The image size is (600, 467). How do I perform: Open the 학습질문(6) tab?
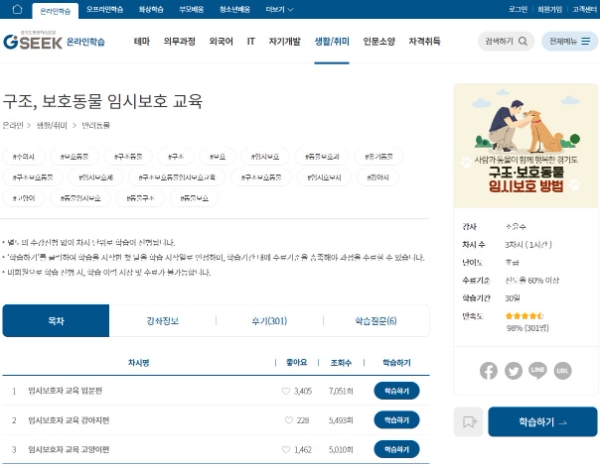tap(376, 321)
